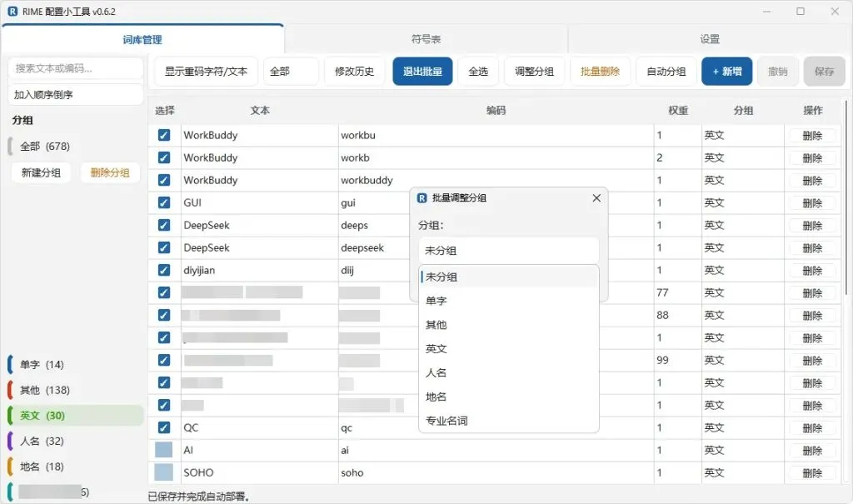This screenshot has width=853, height=504.
Task: Open the 加入顺序倒序 sort dropdown
Action: tap(76, 95)
